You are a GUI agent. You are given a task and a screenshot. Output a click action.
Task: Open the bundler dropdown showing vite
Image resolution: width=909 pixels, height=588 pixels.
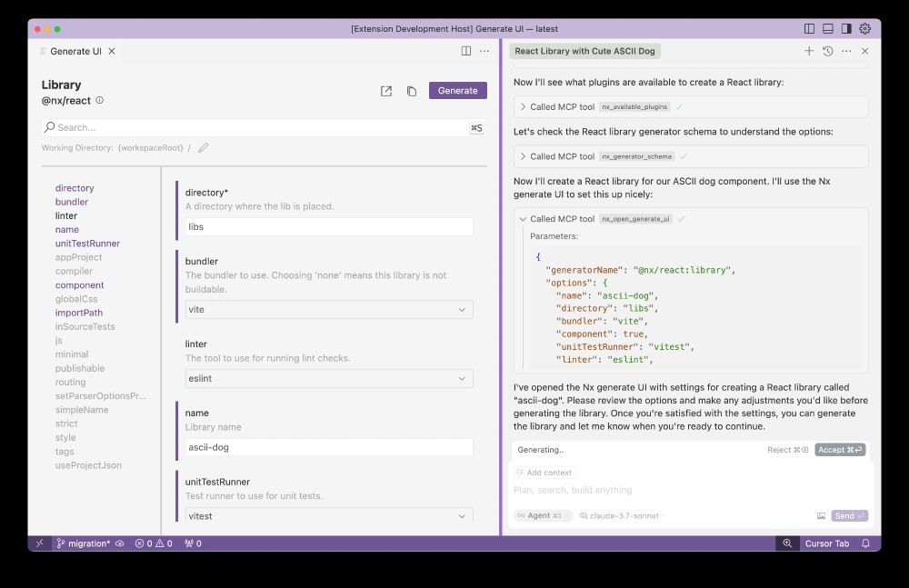click(x=329, y=310)
